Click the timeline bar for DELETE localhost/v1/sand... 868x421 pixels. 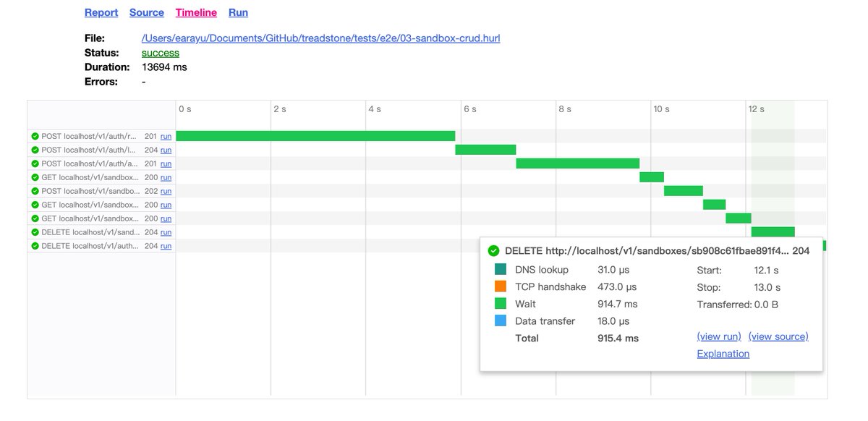point(773,232)
